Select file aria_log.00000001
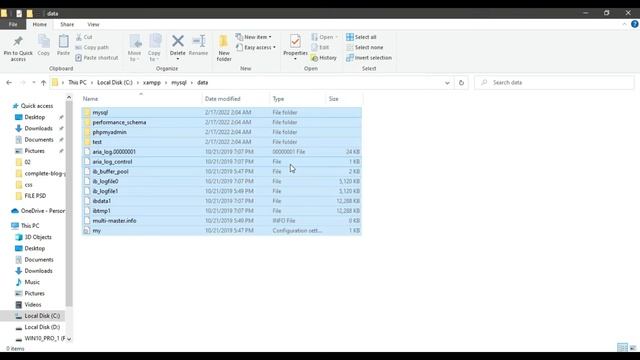 [222, 152]
